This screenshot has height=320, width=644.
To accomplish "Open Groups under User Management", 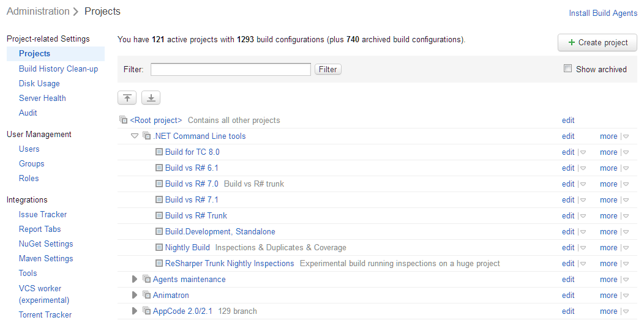I will click(32, 164).
